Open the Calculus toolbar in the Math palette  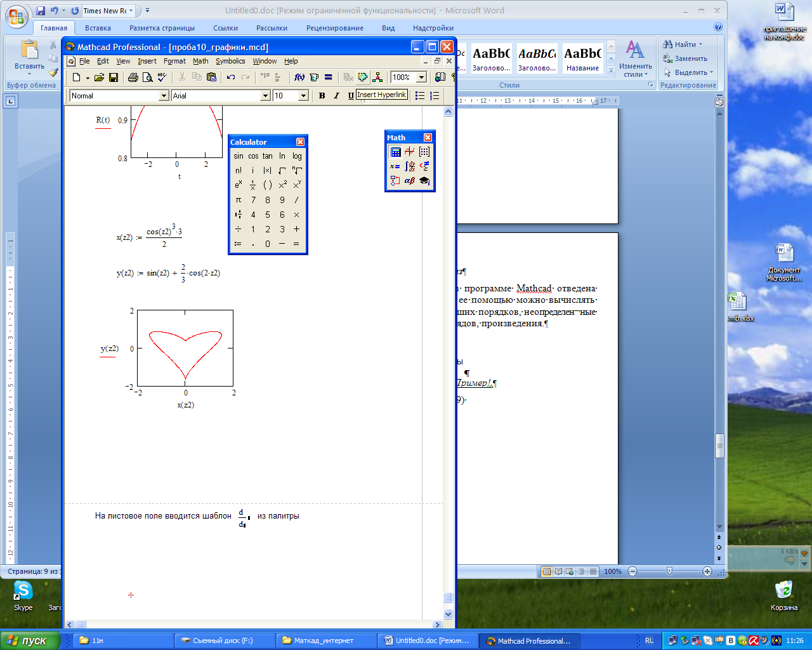pyautogui.click(x=410, y=166)
